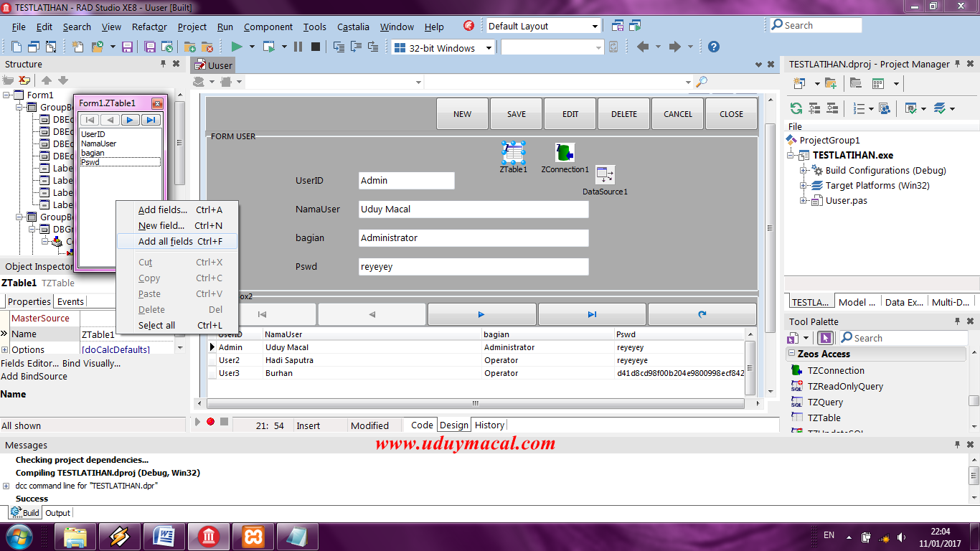Click the Word icon on the taskbar

164,537
